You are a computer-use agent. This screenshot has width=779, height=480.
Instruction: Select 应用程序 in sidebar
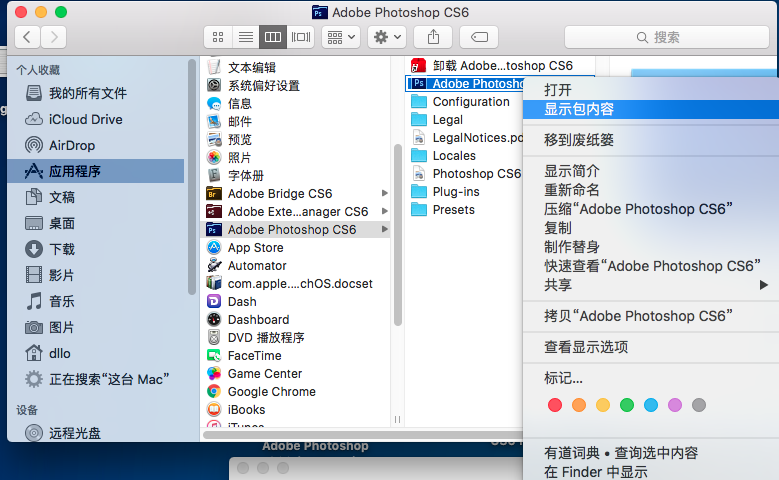95,171
